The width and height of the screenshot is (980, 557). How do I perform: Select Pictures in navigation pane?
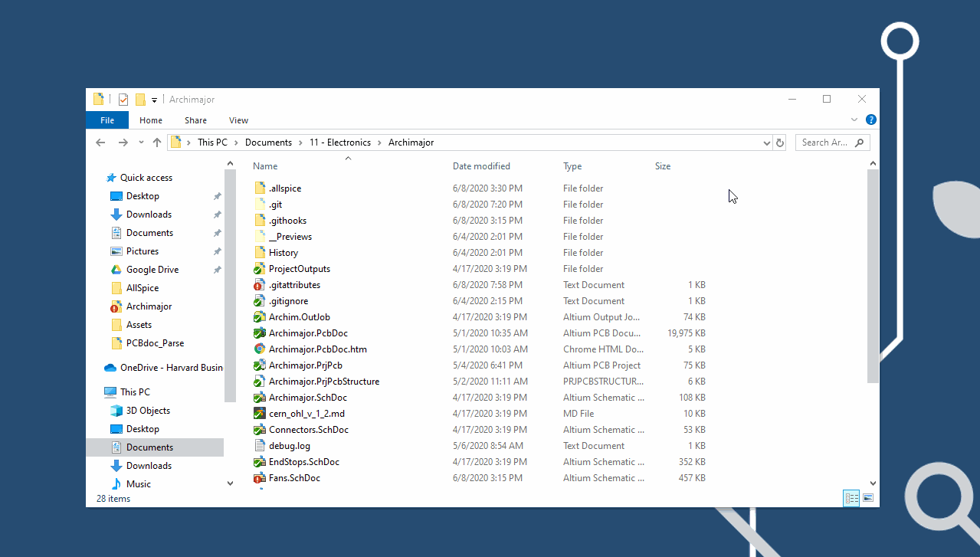143,251
